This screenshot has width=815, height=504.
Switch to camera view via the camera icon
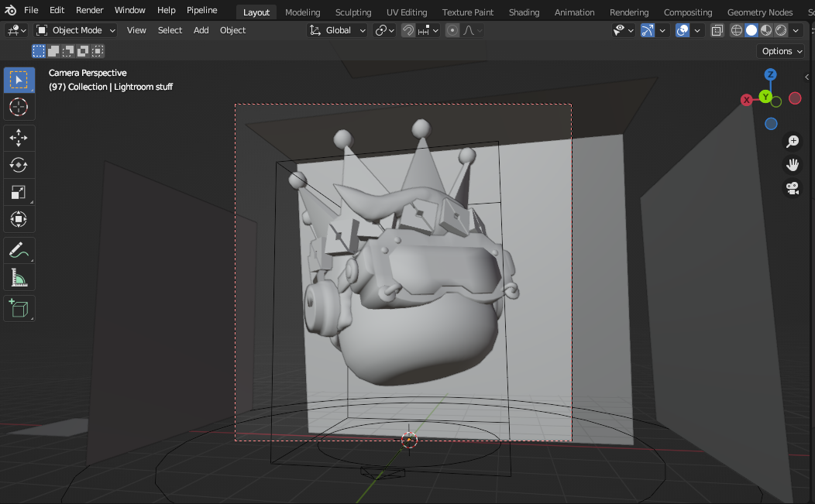coord(792,188)
